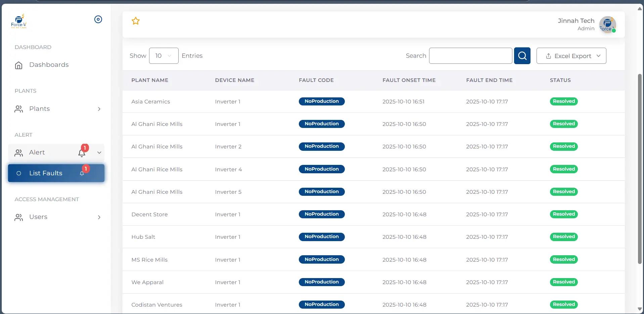The height and width of the screenshot is (314, 644).
Task: Click Hub Salt plant name
Action: tap(143, 237)
